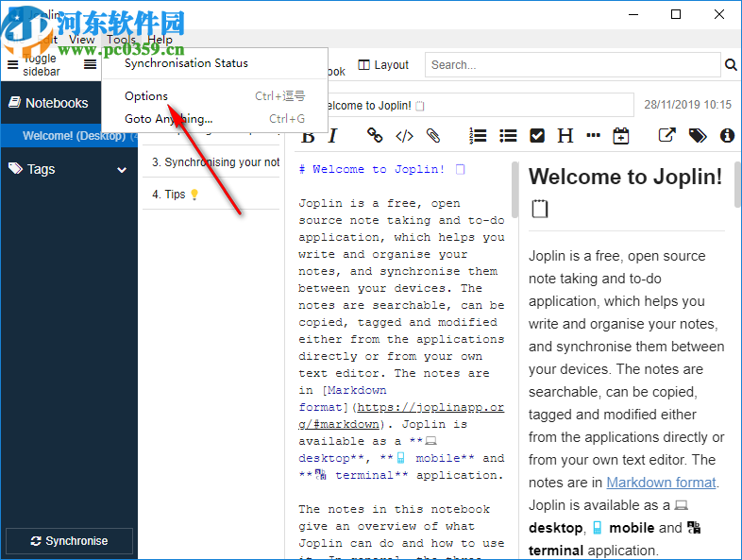Show note properties via the info icon
This screenshot has width=742, height=560.
tap(727, 136)
